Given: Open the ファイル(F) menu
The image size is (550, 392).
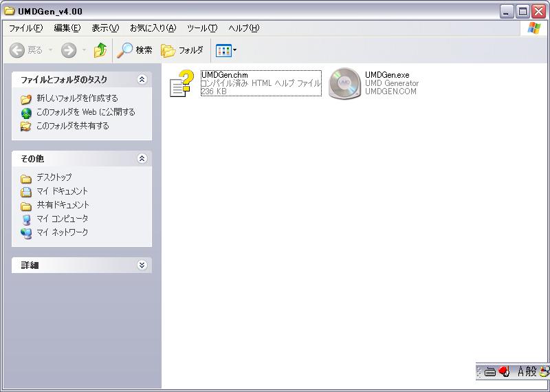Looking at the screenshot, I should [26, 28].
